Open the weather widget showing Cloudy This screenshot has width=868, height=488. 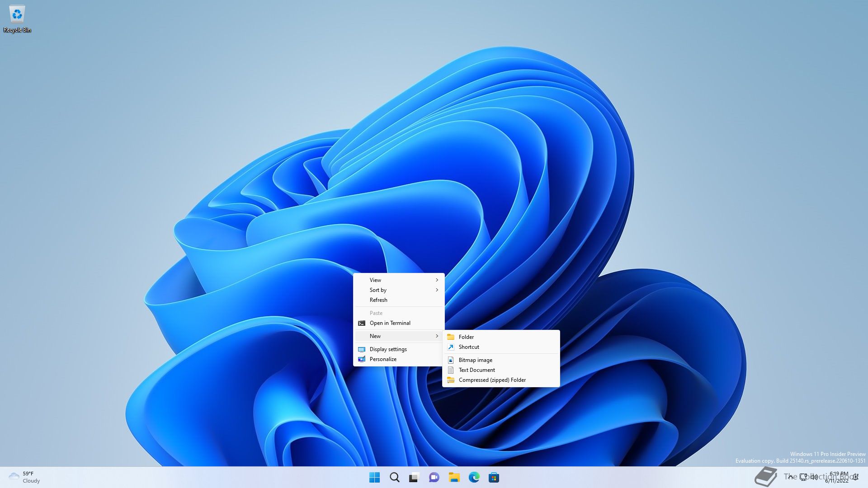[25, 477]
